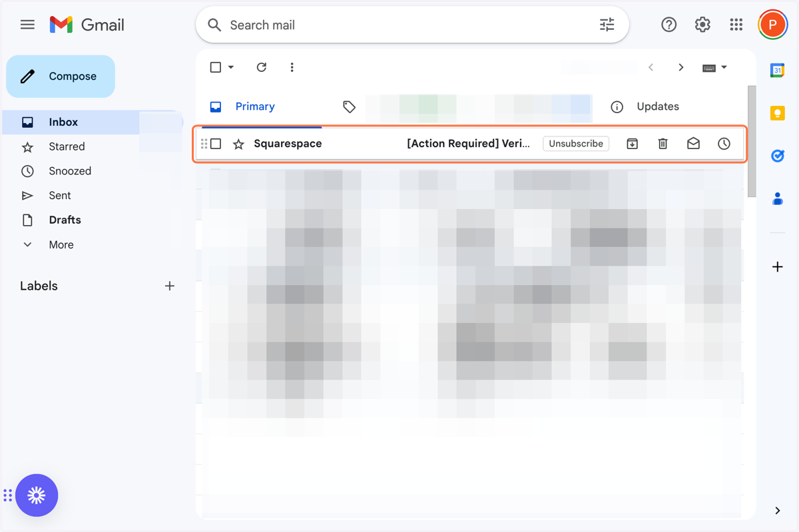This screenshot has height=532, width=799.
Task: Open the Support help icon
Action: click(668, 25)
